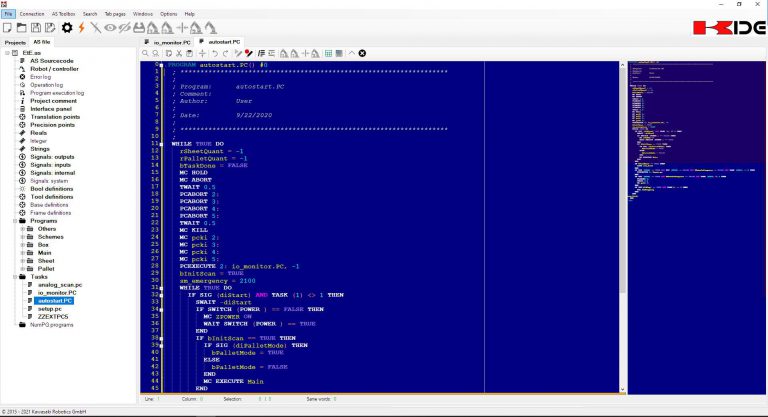Screen dimensions: 768x417
Task: Open the Search menu
Action: pos(90,14)
